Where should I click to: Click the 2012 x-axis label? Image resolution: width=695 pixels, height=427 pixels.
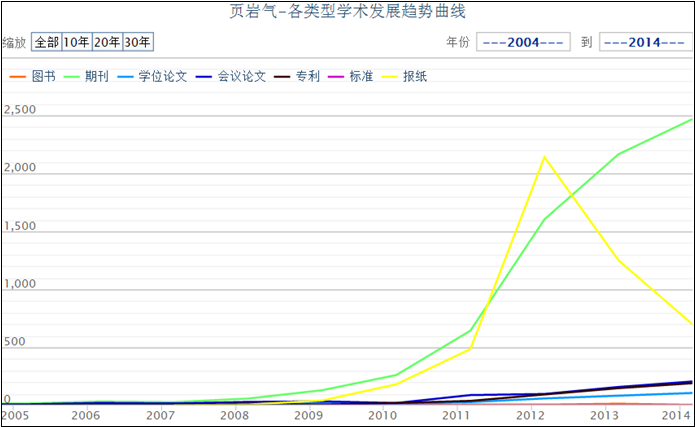[x=530, y=415]
